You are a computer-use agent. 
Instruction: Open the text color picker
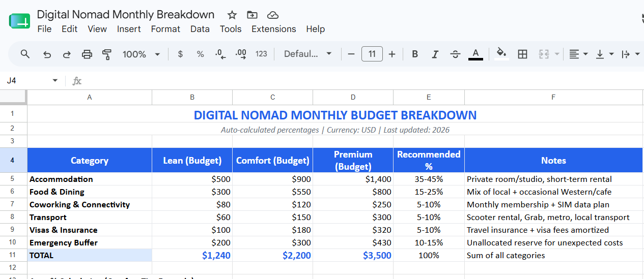pyautogui.click(x=475, y=54)
